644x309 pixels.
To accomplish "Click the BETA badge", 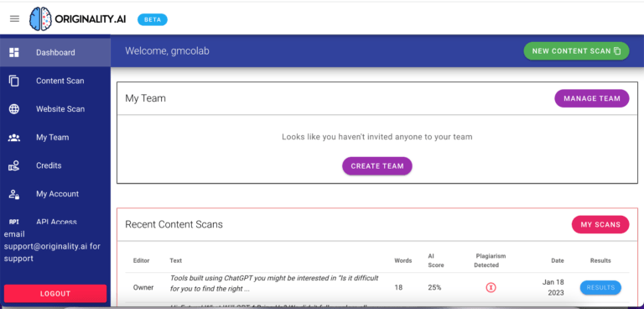I will pos(153,19).
